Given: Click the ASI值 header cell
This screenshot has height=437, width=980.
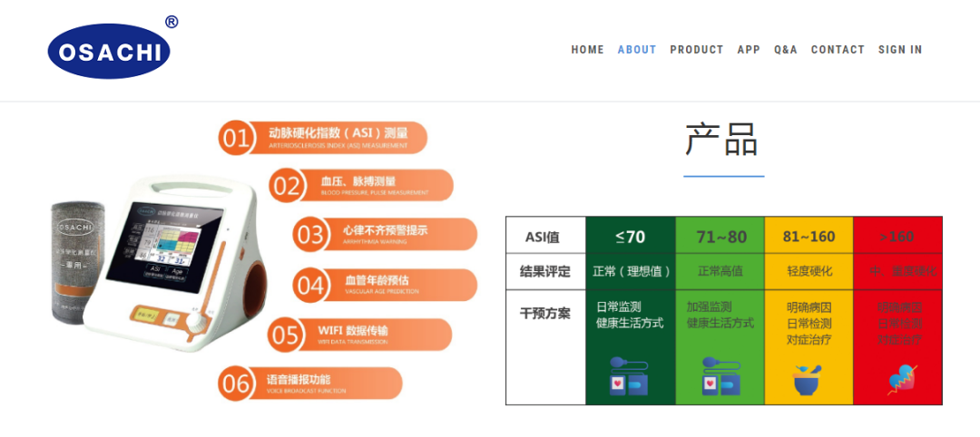Looking at the screenshot, I should pos(545,237).
